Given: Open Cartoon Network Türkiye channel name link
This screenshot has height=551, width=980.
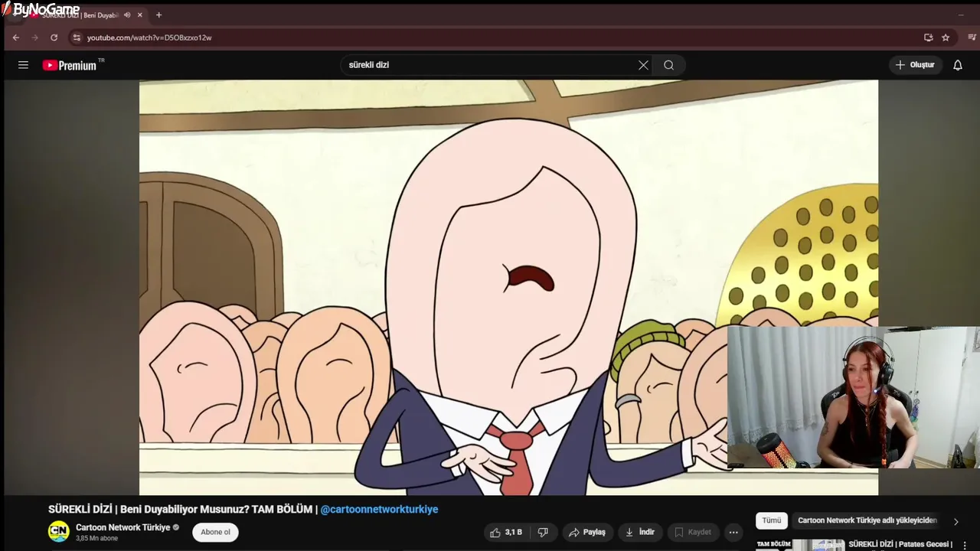Looking at the screenshot, I should [122, 527].
